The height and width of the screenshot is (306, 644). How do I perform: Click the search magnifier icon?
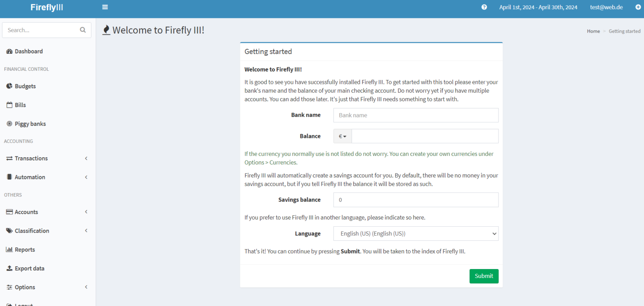[82, 30]
